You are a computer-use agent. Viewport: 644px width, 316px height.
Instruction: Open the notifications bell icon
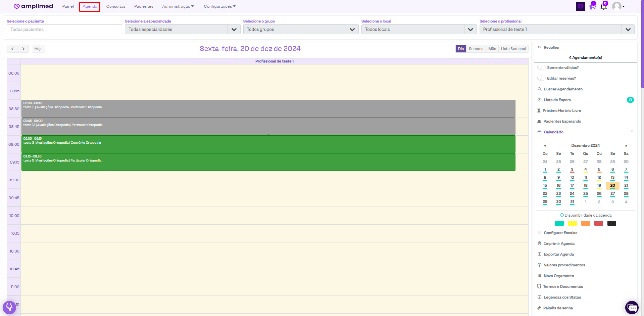pos(603,6)
